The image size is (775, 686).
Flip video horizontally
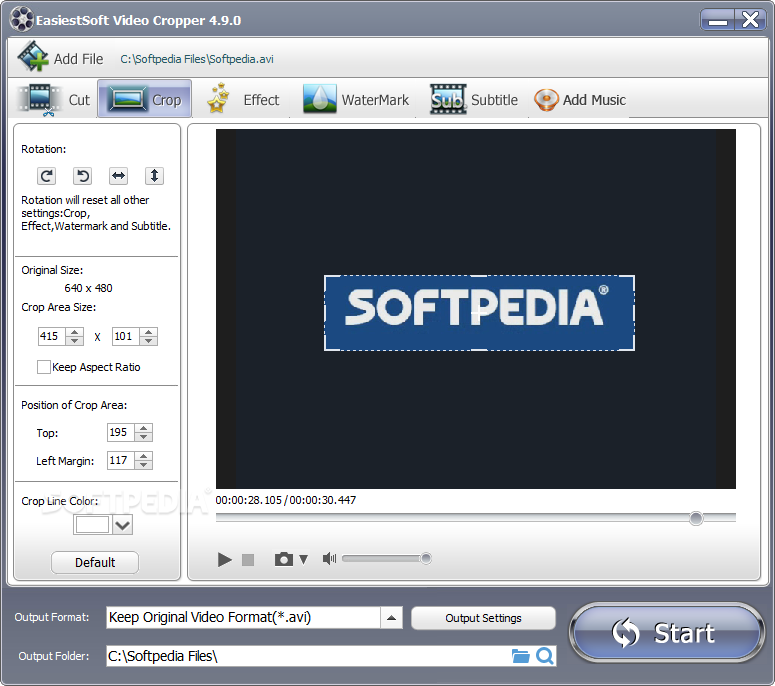118,175
